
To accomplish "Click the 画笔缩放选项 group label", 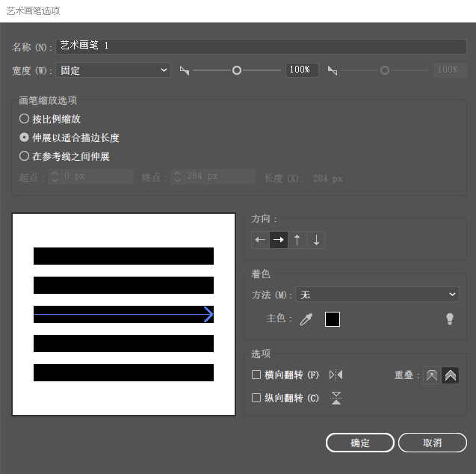I will pyautogui.click(x=48, y=100).
